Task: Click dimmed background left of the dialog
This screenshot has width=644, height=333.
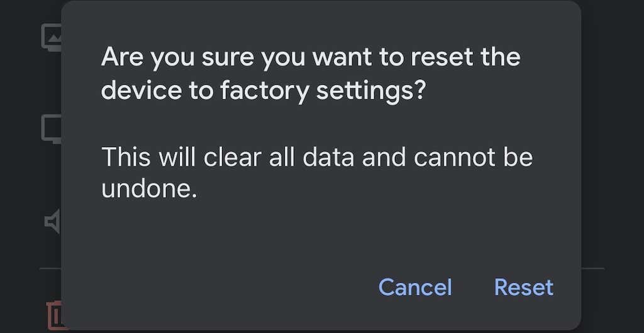Action: tap(25, 170)
